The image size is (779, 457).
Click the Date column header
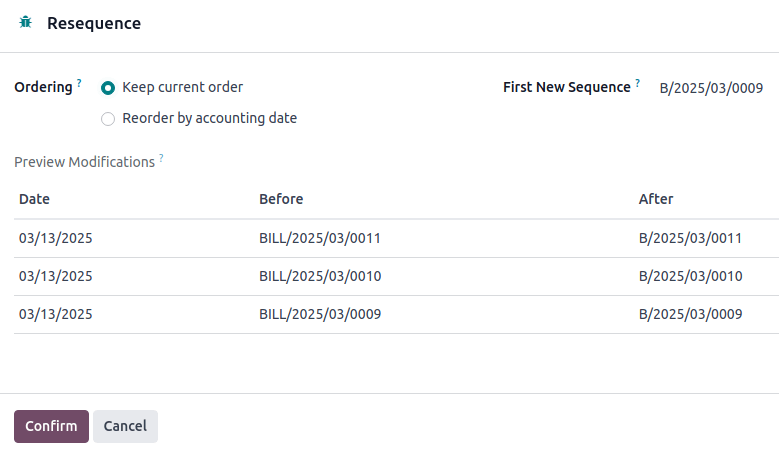pos(34,199)
